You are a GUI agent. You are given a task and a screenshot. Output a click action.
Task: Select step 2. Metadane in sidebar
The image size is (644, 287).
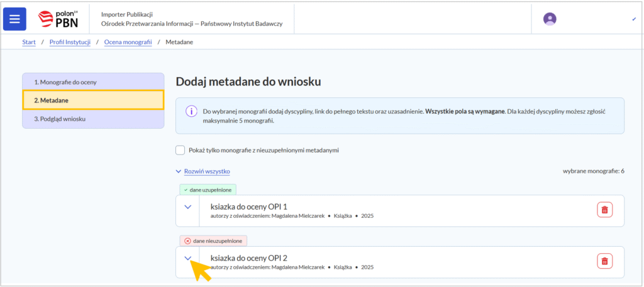click(93, 100)
